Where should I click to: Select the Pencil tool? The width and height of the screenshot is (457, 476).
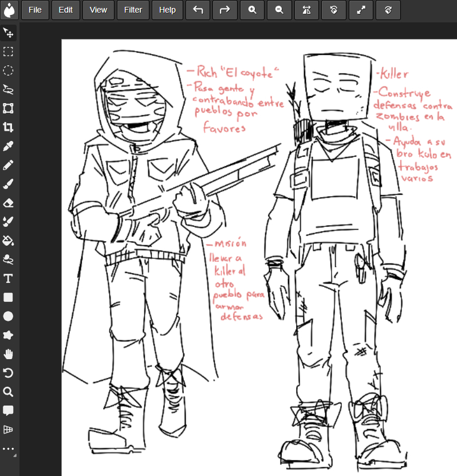(x=8, y=165)
